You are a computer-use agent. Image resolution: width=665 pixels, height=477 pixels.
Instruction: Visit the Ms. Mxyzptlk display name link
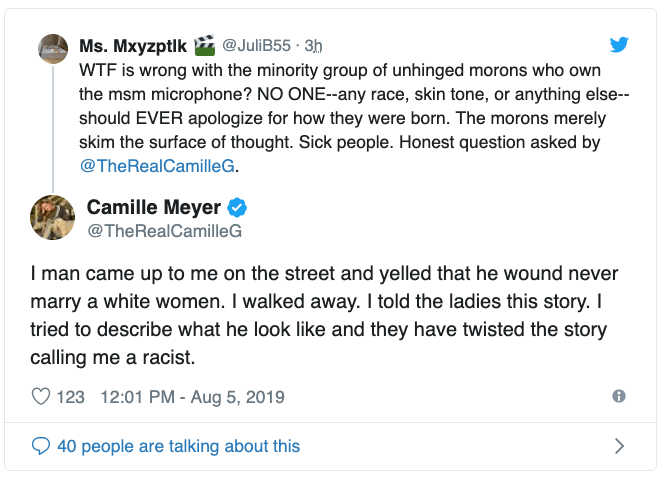pos(134,45)
